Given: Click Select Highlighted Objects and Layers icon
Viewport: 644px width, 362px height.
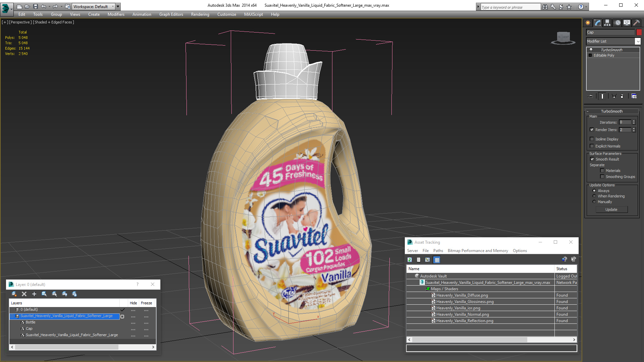Looking at the screenshot, I should pyautogui.click(x=44, y=294).
